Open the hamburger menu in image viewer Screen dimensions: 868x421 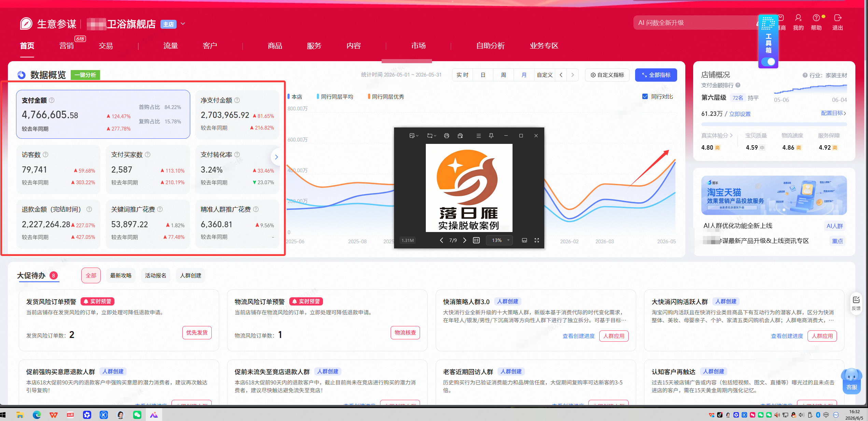(479, 136)
